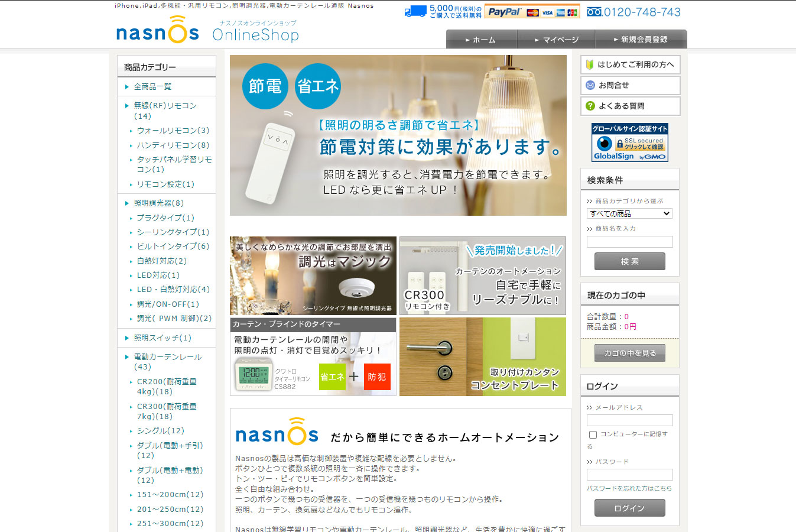This screenshot has height=532, width=796.
Task: Click パスワードを忘れた方はこちら link
Action: coord(629,488)
